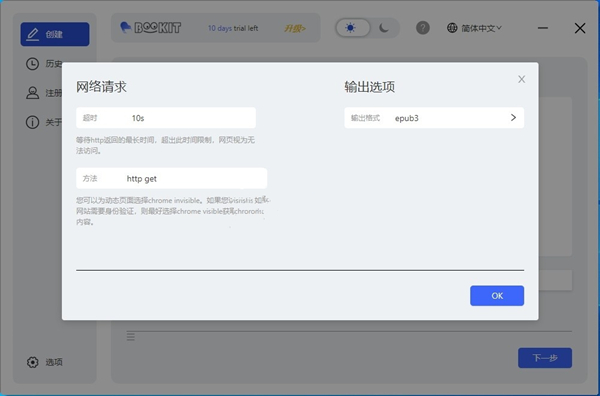Click the OK button in dialog
Screen dimensions: 600x396
coord(497,295)
